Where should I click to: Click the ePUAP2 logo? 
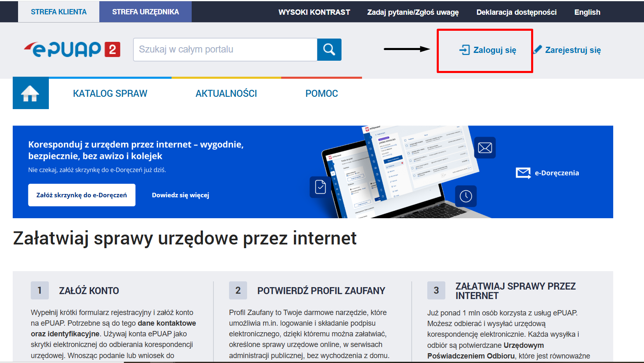click(72, 50)
